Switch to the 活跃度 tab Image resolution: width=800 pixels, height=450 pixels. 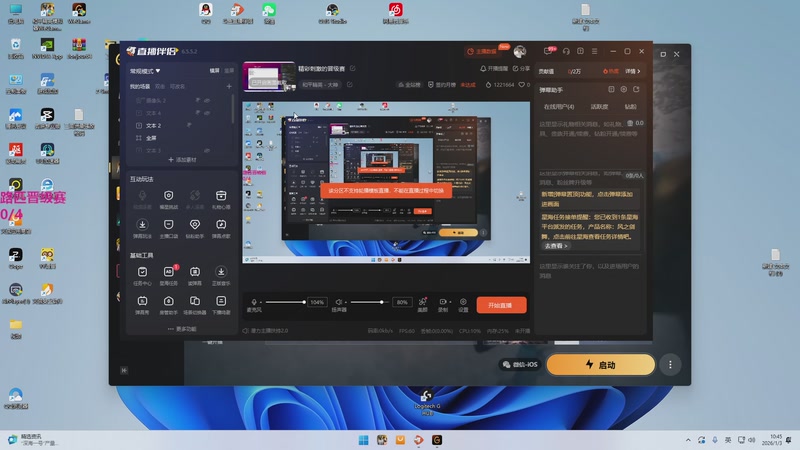pyautogui.click(x=599, y=107)
